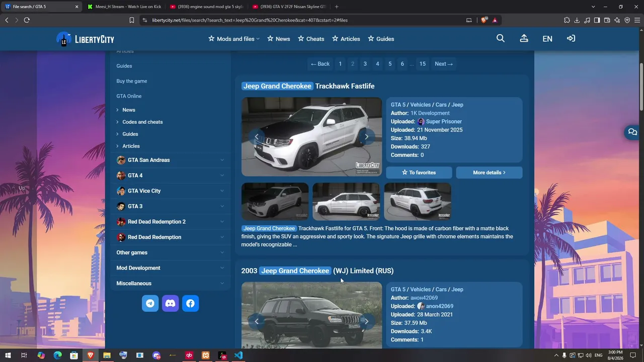
Task: Toggle sound with the taskbar volume icon
Action: coord(589,355)
